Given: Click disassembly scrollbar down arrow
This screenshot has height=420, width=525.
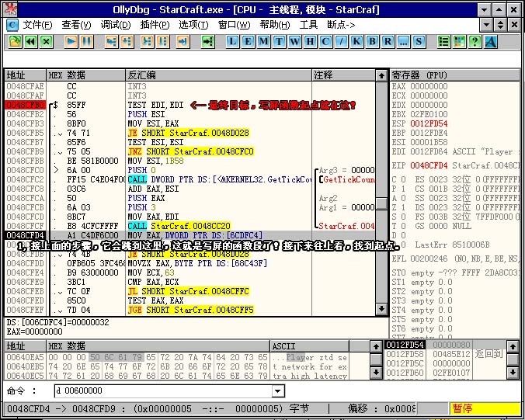Looking at the screenshot, I should (381, 308).
